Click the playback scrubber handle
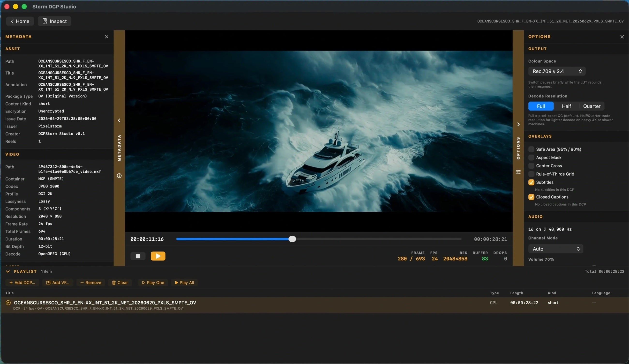 pos(292,239)
